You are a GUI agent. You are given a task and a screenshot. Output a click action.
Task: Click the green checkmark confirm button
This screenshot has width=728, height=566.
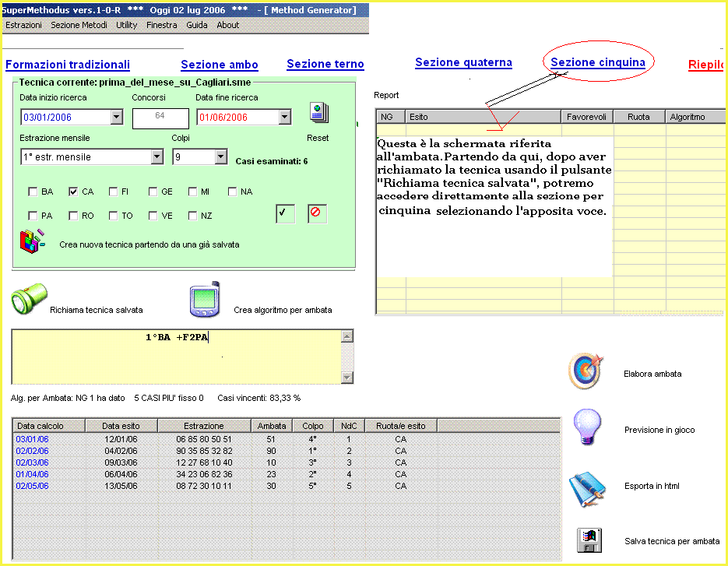(285, 213)
